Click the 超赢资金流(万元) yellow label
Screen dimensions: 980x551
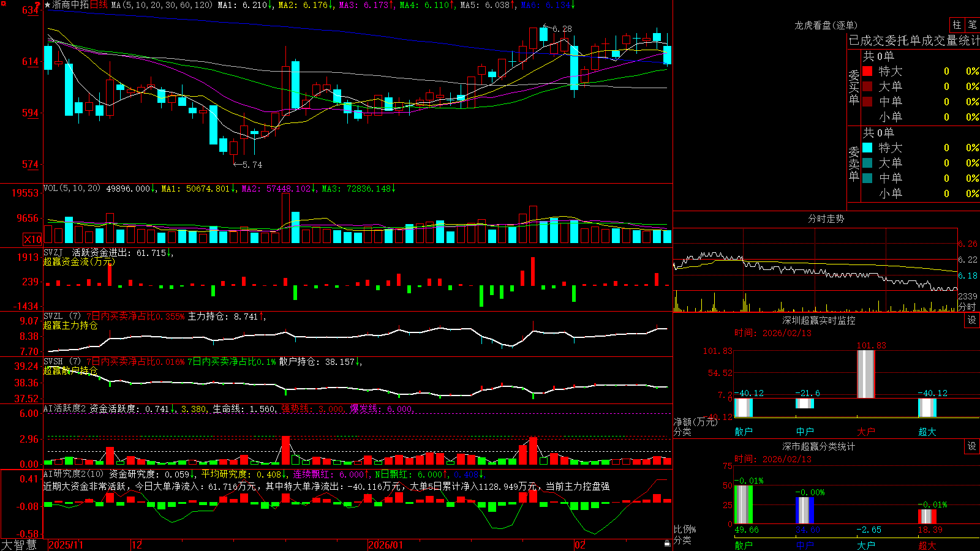(x=79, y=261)
